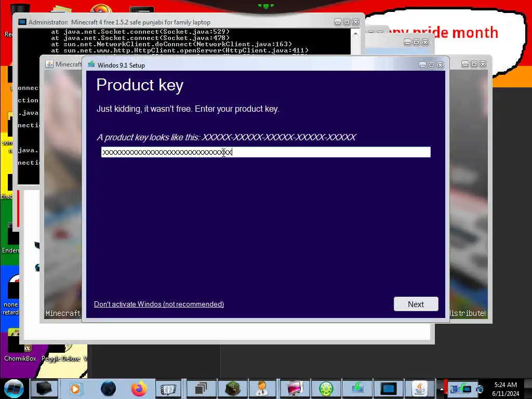This screenshot has height=399, width=532.
Task: Open the Start menu orb
Action: tap(14, 389)
